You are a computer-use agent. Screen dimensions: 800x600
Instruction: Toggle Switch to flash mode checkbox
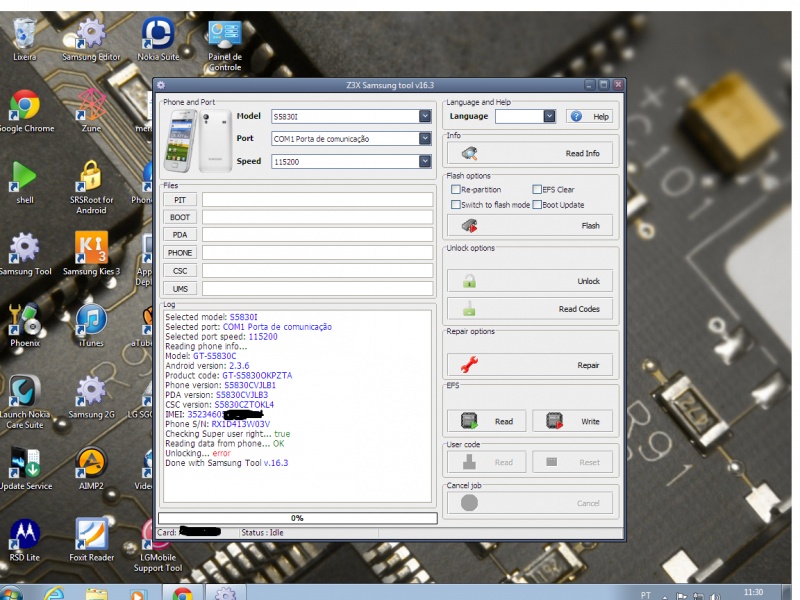(x=456, y=205)
